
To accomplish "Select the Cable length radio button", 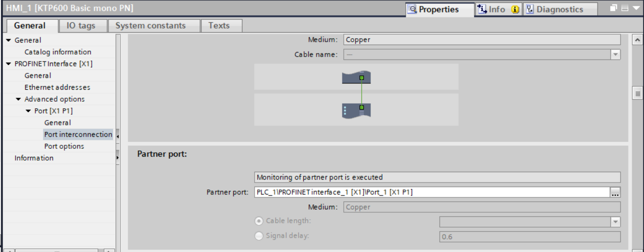I will tap(259, 221).
